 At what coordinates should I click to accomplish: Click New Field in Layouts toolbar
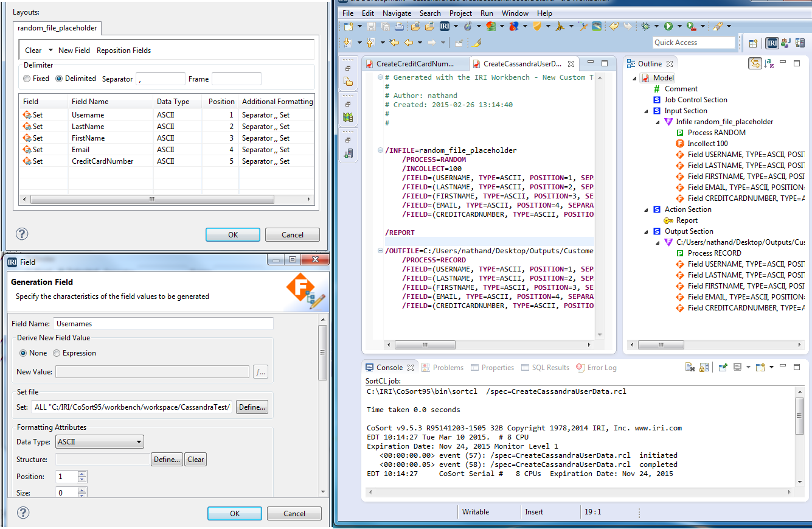(x=74, y=51)
